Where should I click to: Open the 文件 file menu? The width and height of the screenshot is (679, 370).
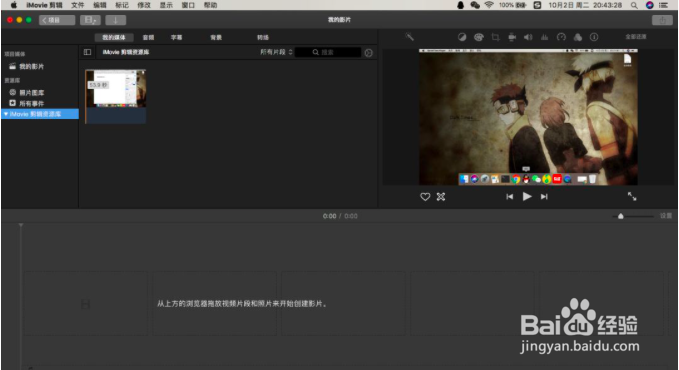(78, 5)
